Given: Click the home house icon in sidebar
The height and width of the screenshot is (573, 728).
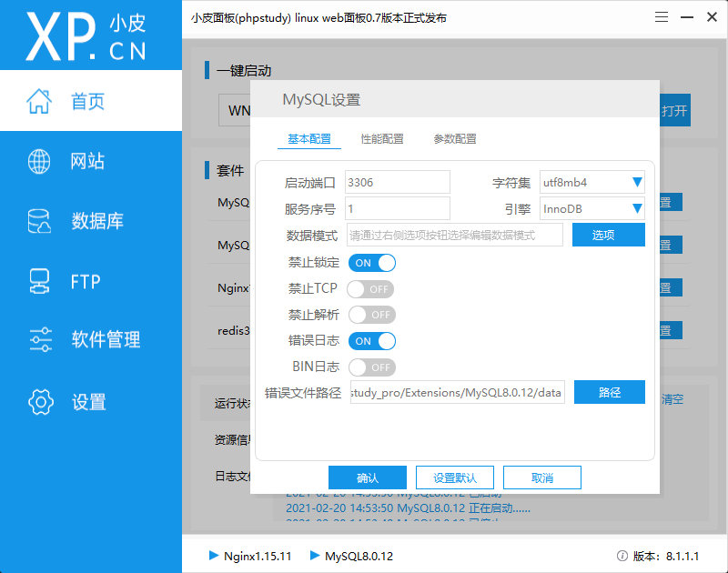Looking at the screenshot, I should (x=39, y=101).
